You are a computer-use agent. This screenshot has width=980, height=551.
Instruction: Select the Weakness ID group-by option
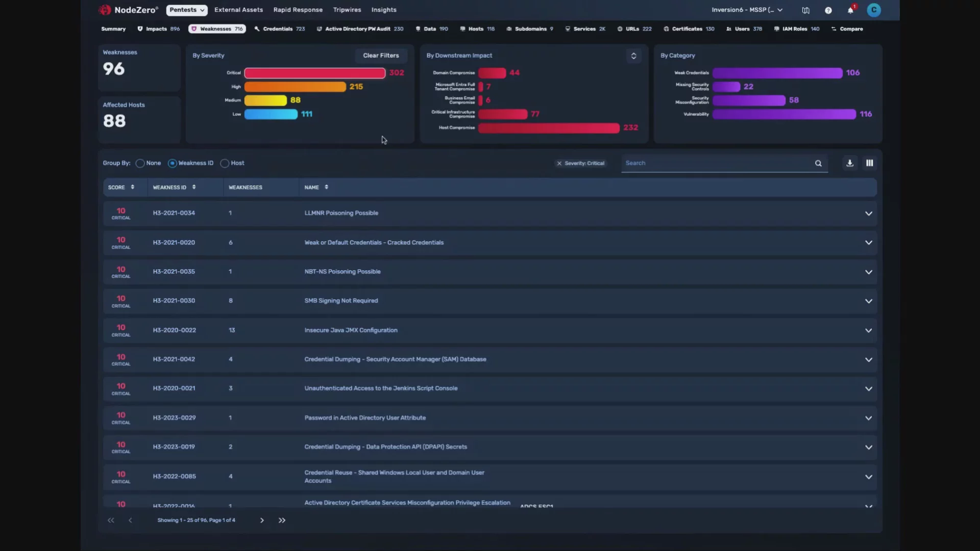pos(173,163)
